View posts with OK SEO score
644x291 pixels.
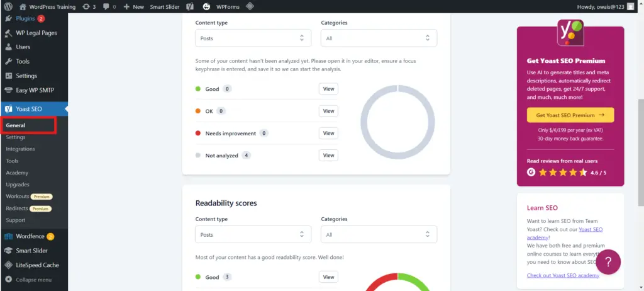(328, 111)
